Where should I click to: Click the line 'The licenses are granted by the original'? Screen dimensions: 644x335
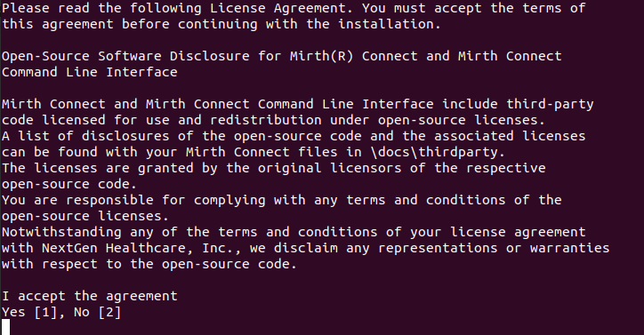pos(274,168)
